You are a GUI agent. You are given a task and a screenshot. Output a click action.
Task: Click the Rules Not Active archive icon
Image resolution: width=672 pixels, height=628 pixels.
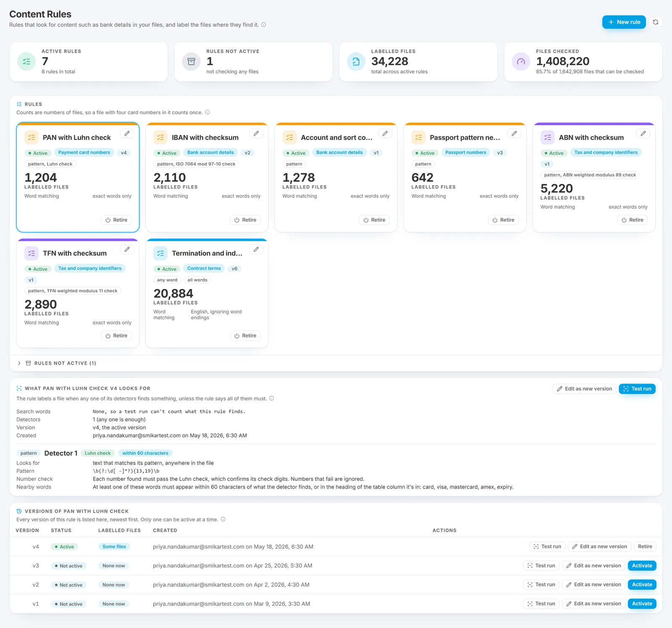click(x=191, y=62)
